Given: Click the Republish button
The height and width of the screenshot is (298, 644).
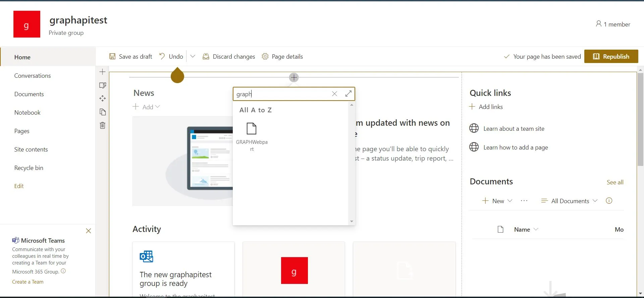Looking at the screenshot, I should click(611, 57).
